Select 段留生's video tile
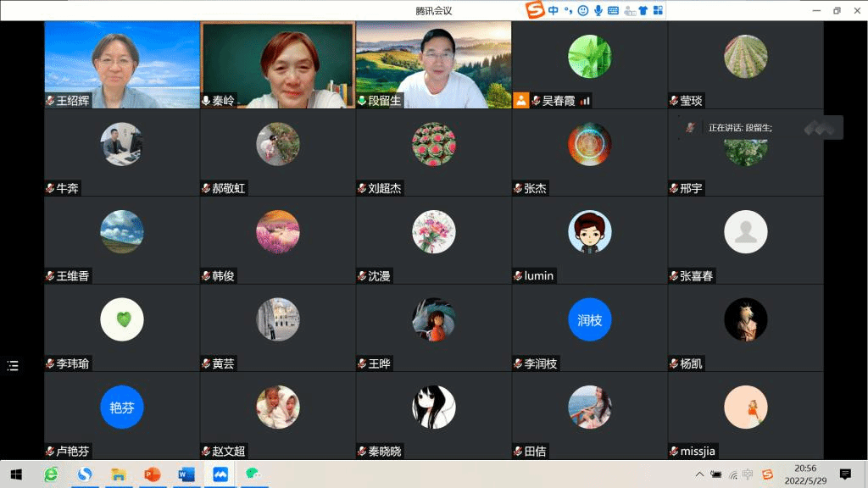This screenshot has width=868, height=488. pos(433,64)
